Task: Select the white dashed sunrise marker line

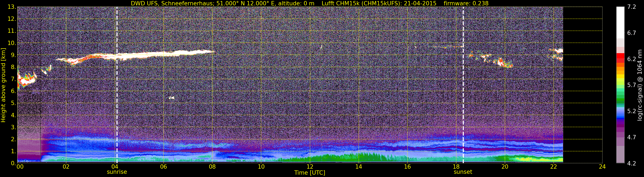Action: [x=117, y=85]
